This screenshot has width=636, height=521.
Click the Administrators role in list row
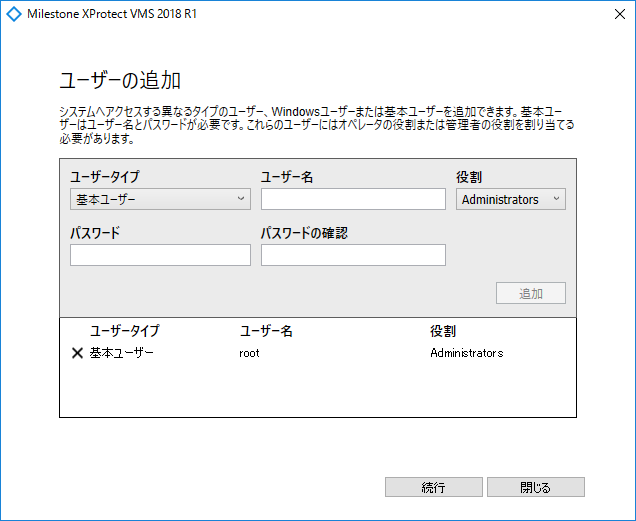coord(466,353)
